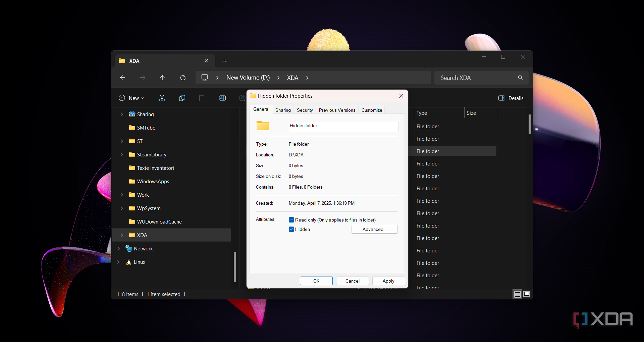The image size is (644, 342).
Task: Open Advanced attributes dialog
Action: pyautogui.click(x=374, y=229)
